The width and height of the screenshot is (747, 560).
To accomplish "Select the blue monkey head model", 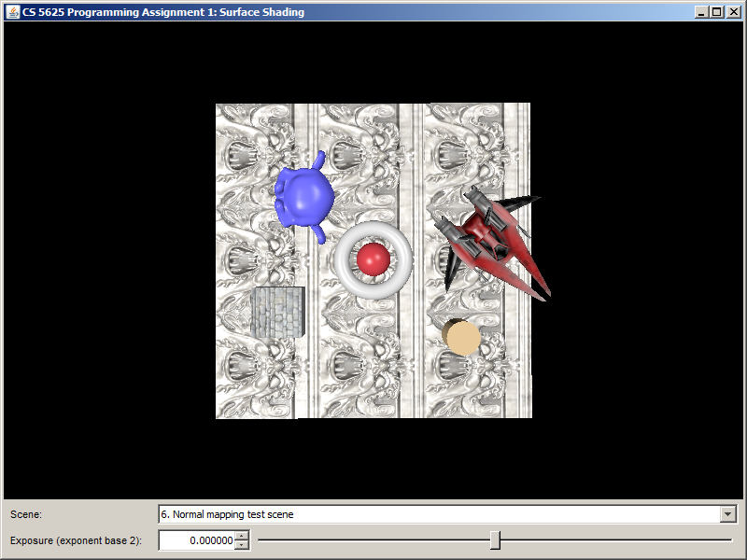I will point(305,196).
